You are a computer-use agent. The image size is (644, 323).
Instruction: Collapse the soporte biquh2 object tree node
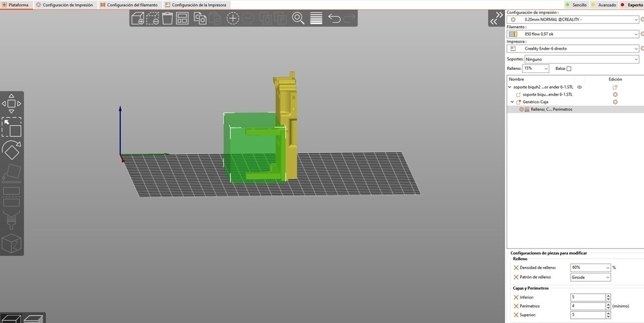point(509,87)
